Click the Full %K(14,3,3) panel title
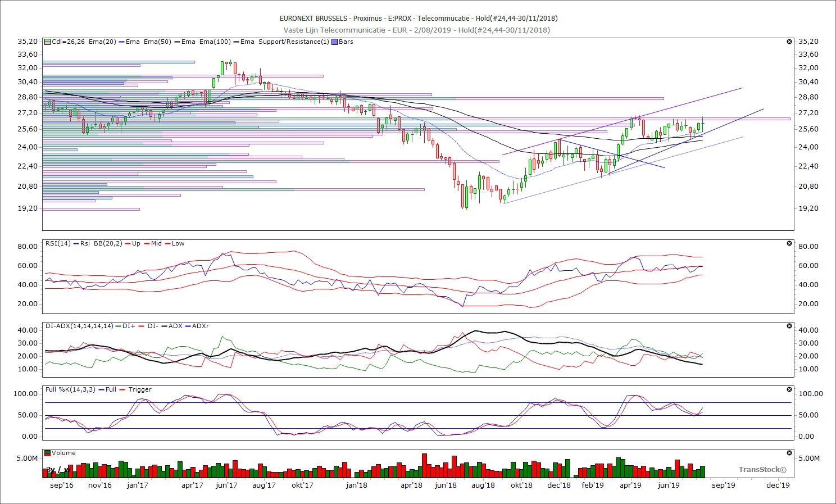 click(x=71, y=389)
